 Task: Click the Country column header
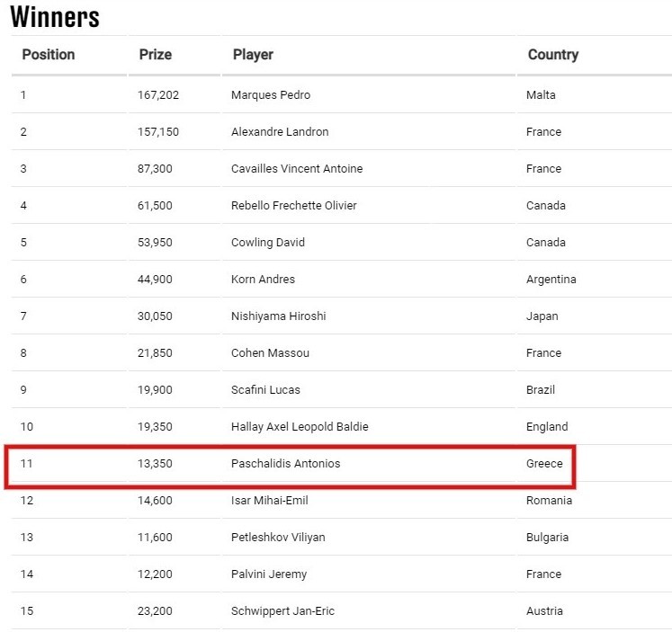pos(552,55)
